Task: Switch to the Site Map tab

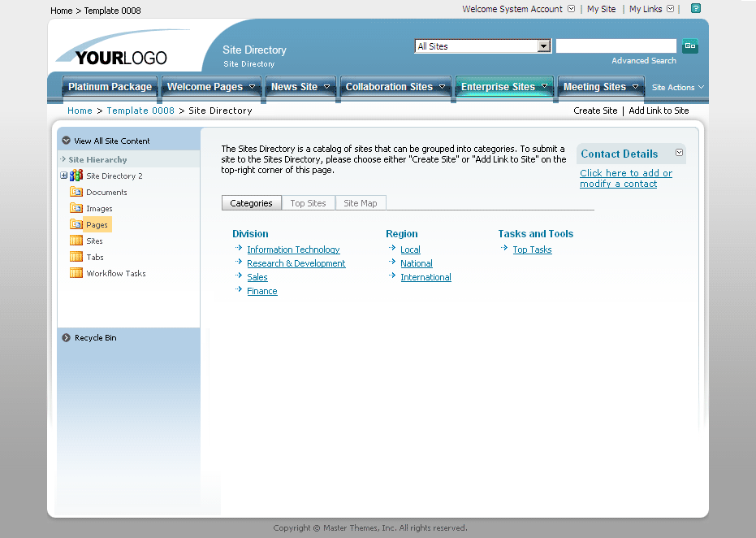Action: (361, 202)
